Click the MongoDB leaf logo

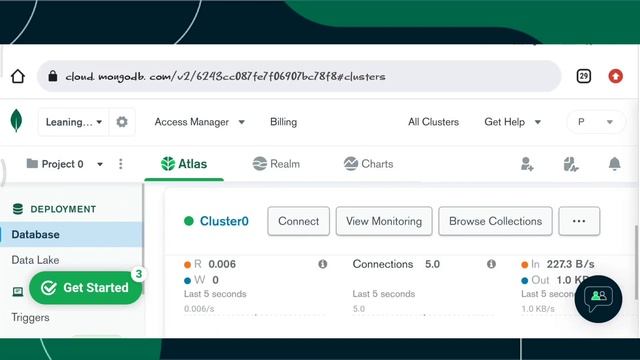click(x=16, y=121)
